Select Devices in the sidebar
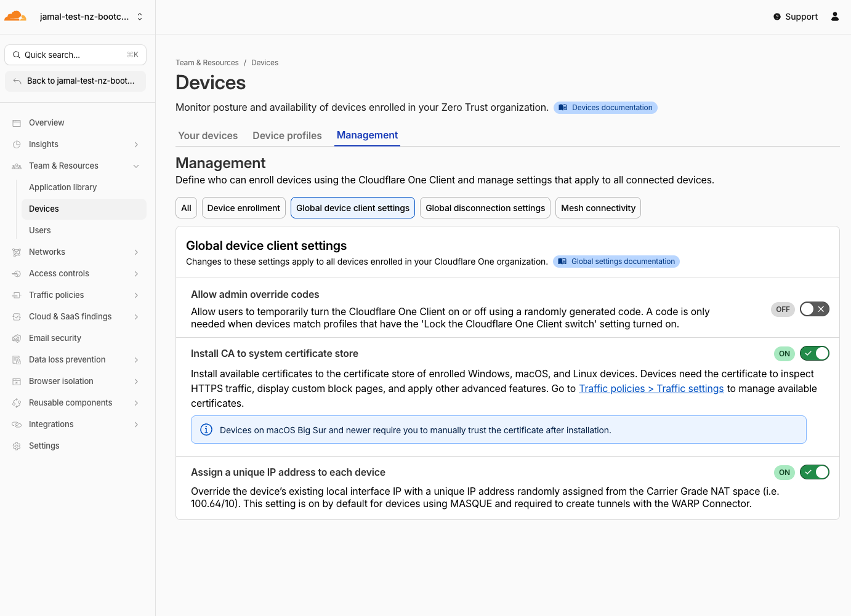The width and height of the screenshot is (851, 616). point(84,209)
